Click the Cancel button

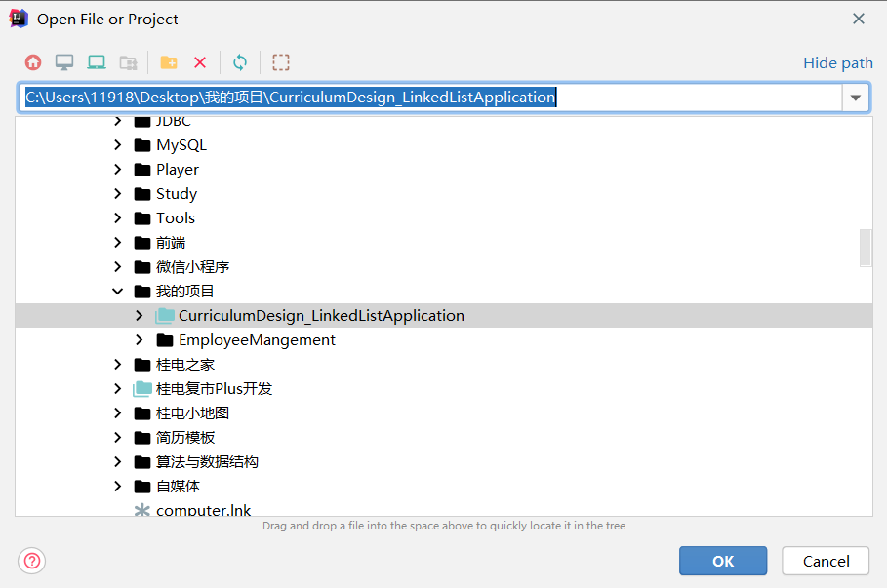pos(826,561)
